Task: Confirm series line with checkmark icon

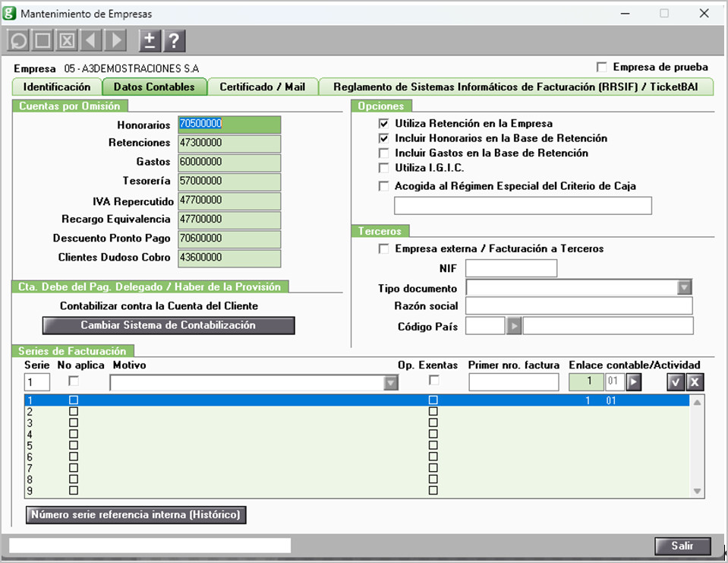Action: tap(676, 382)
